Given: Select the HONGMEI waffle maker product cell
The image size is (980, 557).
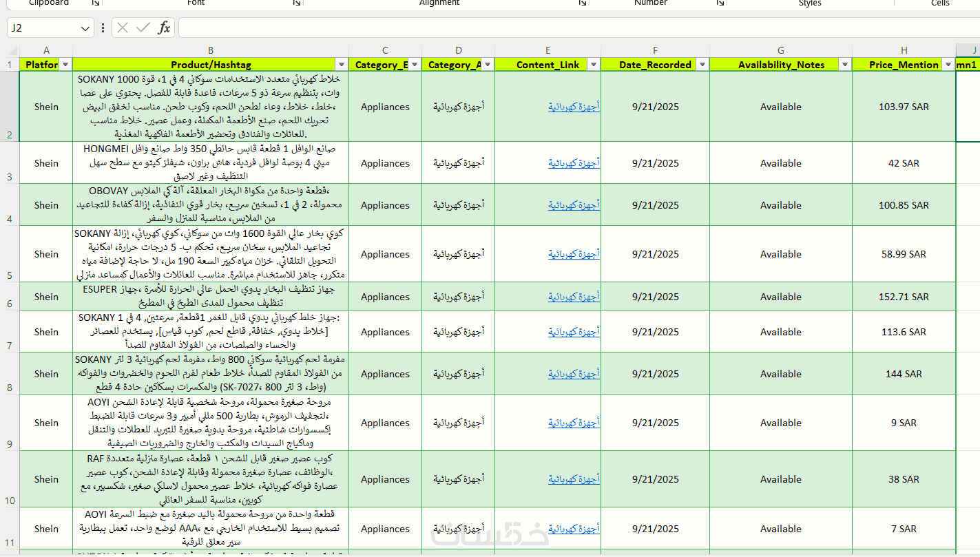Looking at the screenshot, I should click(211, 163).
